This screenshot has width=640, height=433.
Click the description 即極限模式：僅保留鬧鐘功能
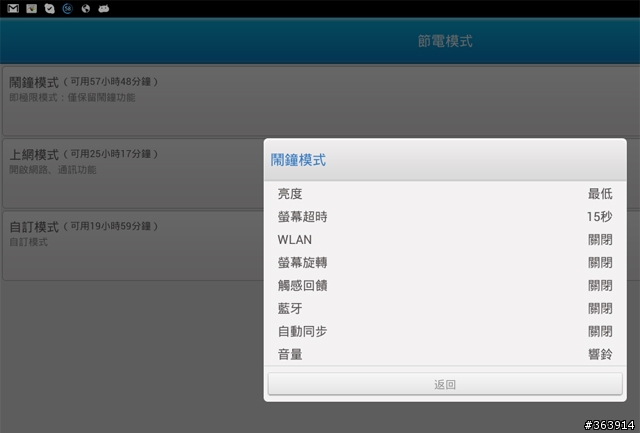point(72,98)
